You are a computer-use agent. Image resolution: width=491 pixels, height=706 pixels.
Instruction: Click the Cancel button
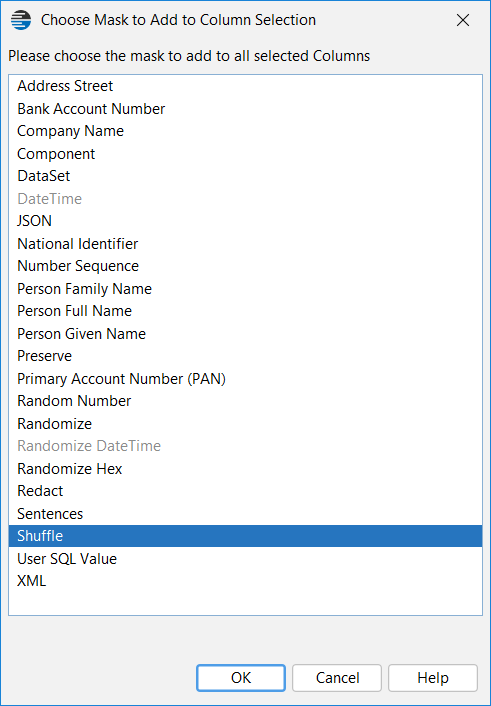[337, 678]
